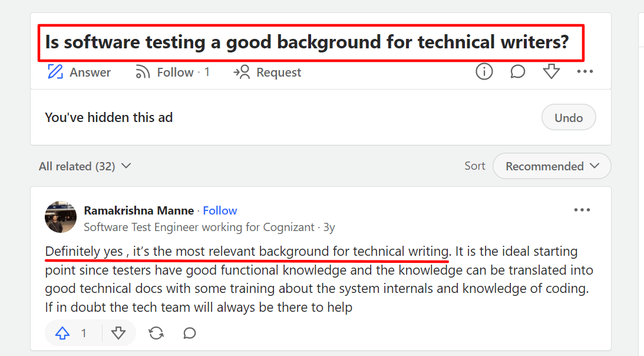This screenshot has height=356, width=644.
Task: Open the comment icon on Ramakrishna's answer
Action: (189, 333)
